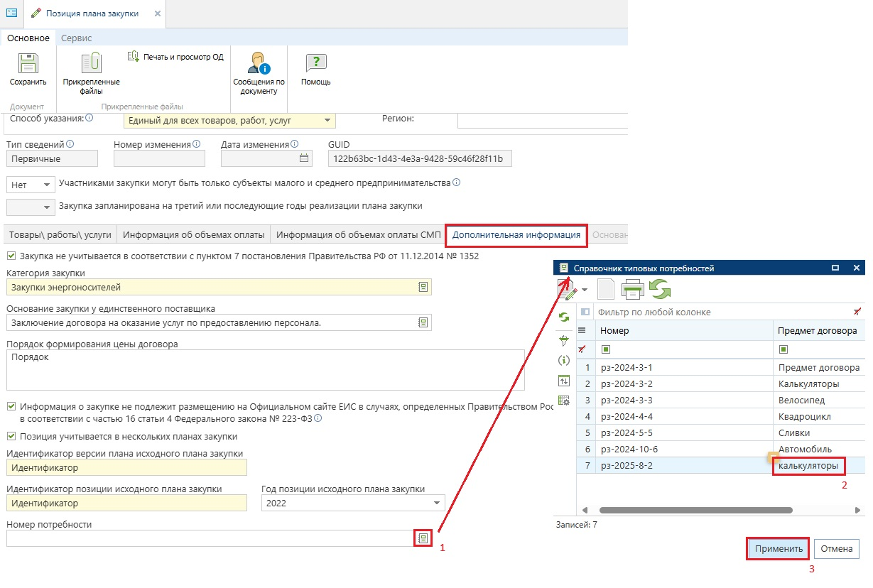Screen dimensions: 873x588
Task: Click the hamburger menu icon in grid header
Action: [582, 330]
